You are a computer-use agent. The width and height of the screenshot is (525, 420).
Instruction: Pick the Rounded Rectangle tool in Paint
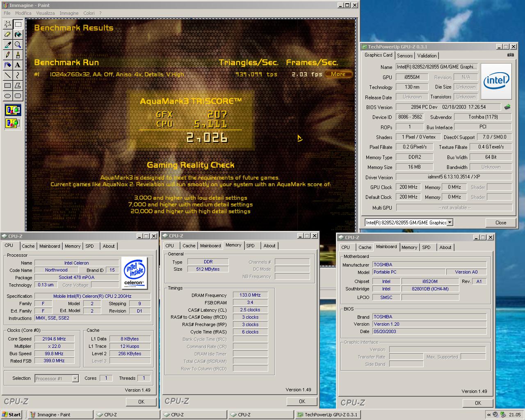pyautogui.click(x=18, y=96)
